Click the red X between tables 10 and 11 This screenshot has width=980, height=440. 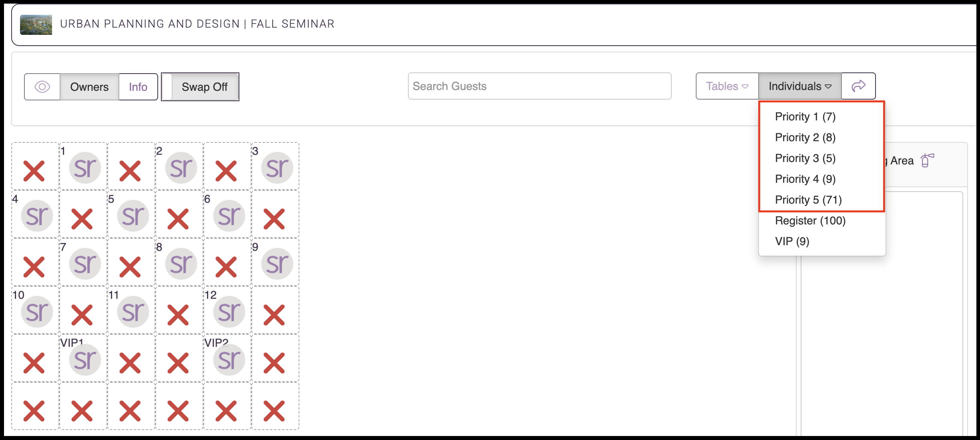coord(82,315)
